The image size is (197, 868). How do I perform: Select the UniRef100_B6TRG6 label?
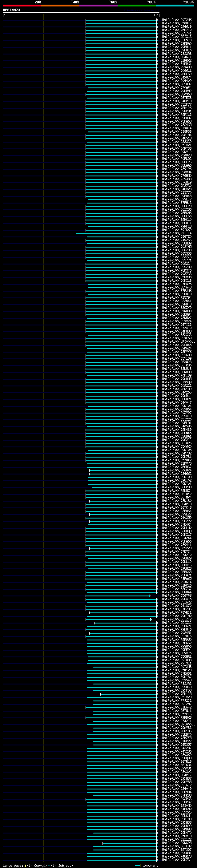(x=177, y=365)
